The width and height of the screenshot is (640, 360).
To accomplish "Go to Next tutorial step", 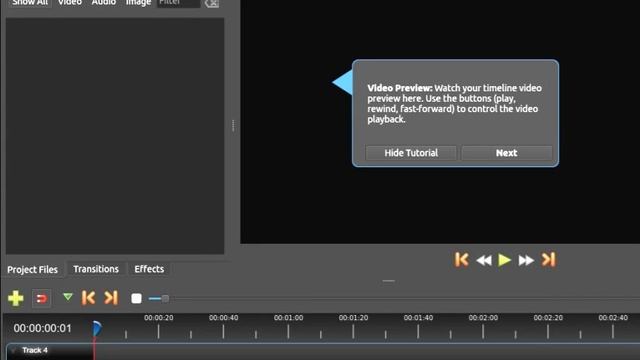I will pos(507,153).
